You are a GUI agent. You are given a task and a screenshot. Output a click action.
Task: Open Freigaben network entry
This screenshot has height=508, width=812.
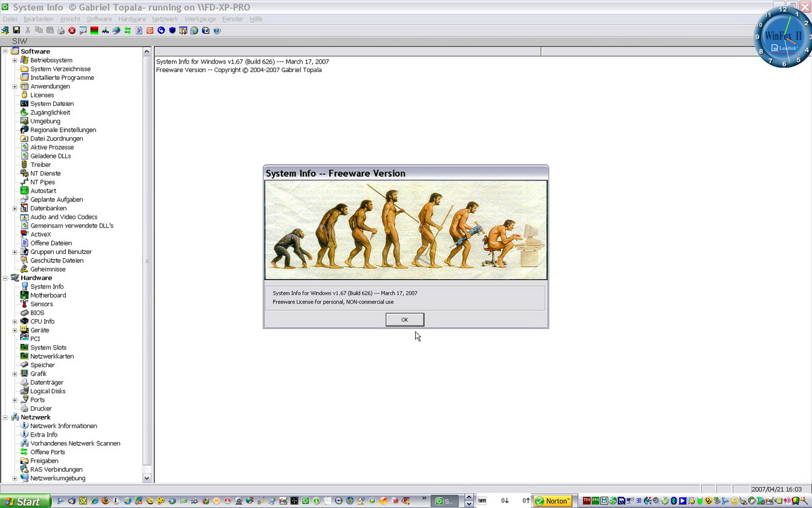click(x=44, y=461)
